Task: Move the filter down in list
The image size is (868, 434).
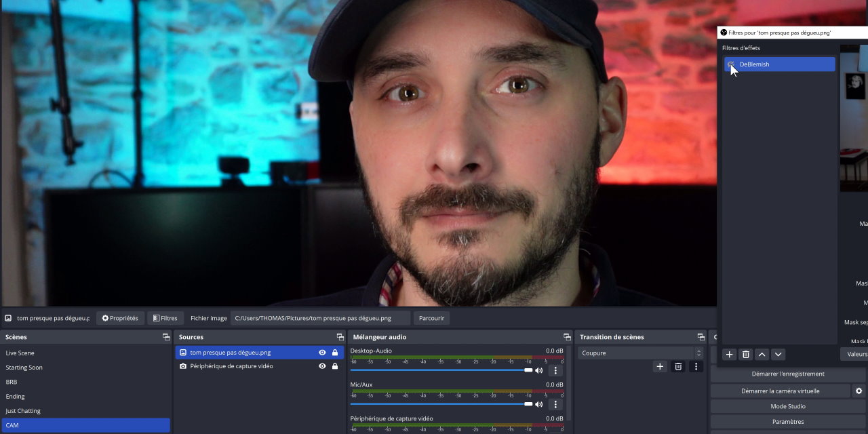Action: tap(778, 354)
